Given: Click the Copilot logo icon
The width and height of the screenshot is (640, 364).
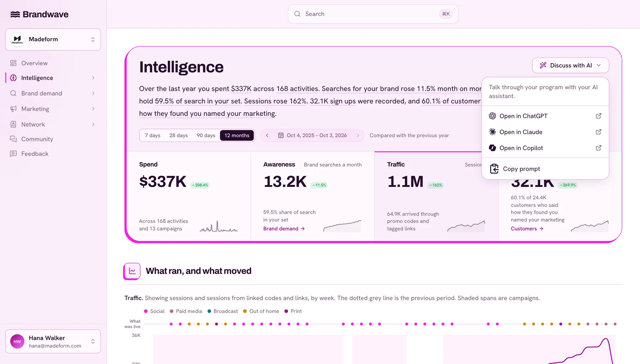Looking at the screenshot, I should tap(492, 148).
